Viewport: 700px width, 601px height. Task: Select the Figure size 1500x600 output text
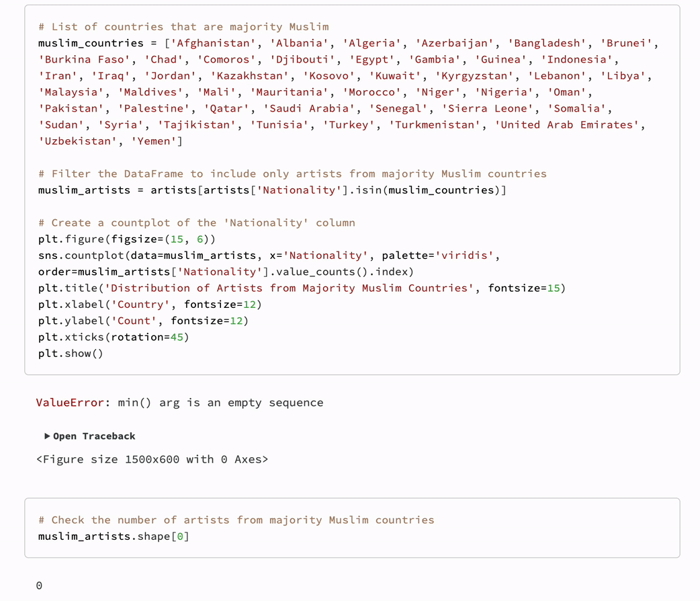(x=152, y=459)
